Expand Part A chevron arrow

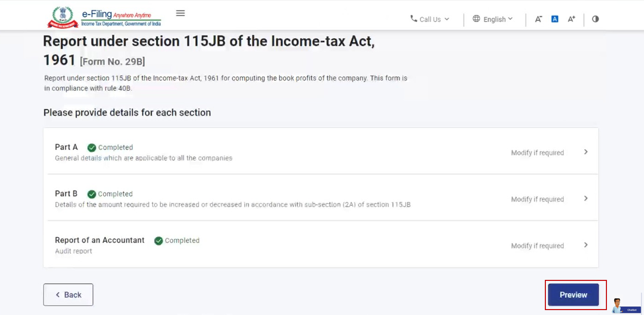pyautogui.click(x=586, y=152)
